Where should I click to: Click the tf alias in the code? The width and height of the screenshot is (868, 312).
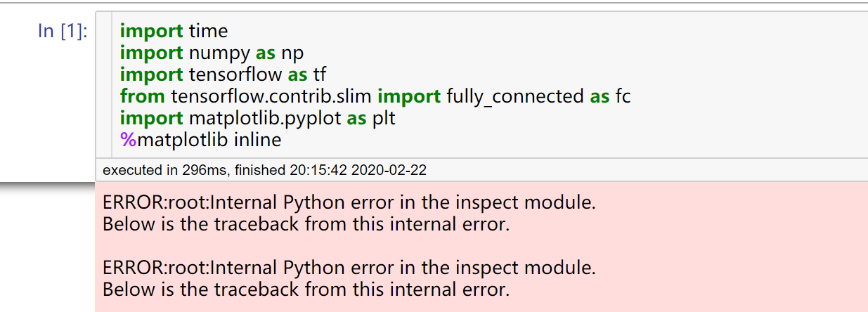[x=319, y=74]
